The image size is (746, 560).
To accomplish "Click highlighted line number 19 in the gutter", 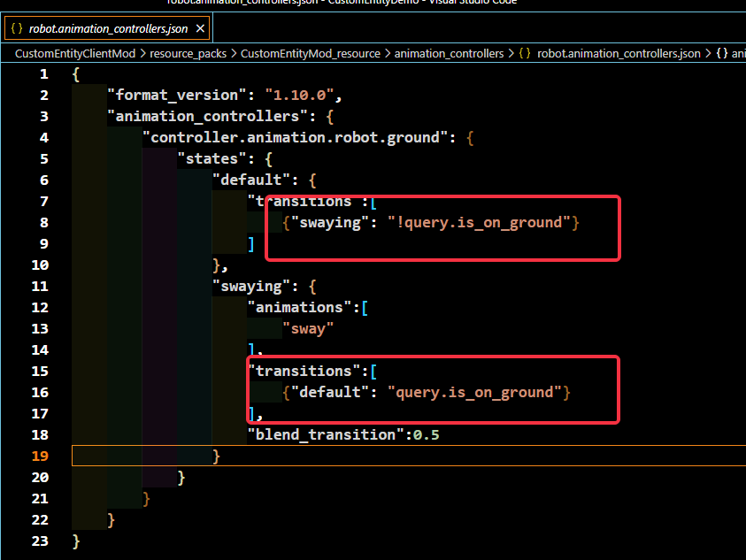I will pos(40,456).
